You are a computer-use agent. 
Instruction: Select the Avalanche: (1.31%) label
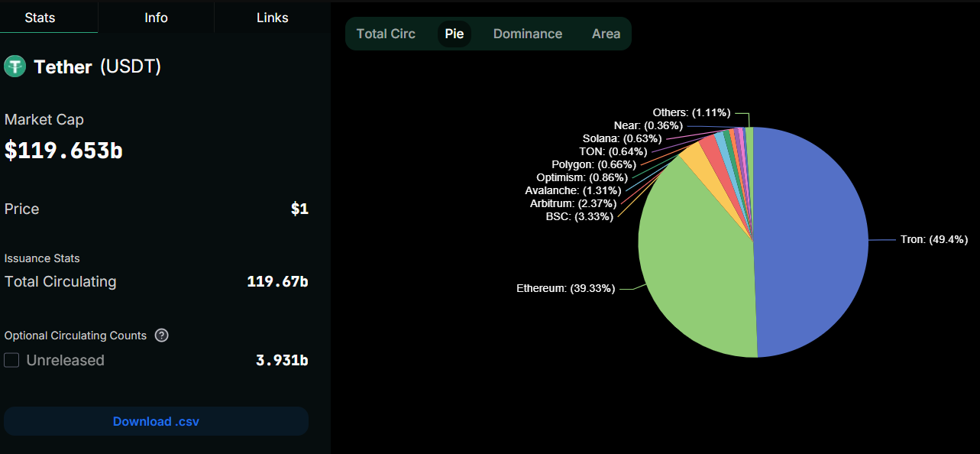click(x=573, y=190)
